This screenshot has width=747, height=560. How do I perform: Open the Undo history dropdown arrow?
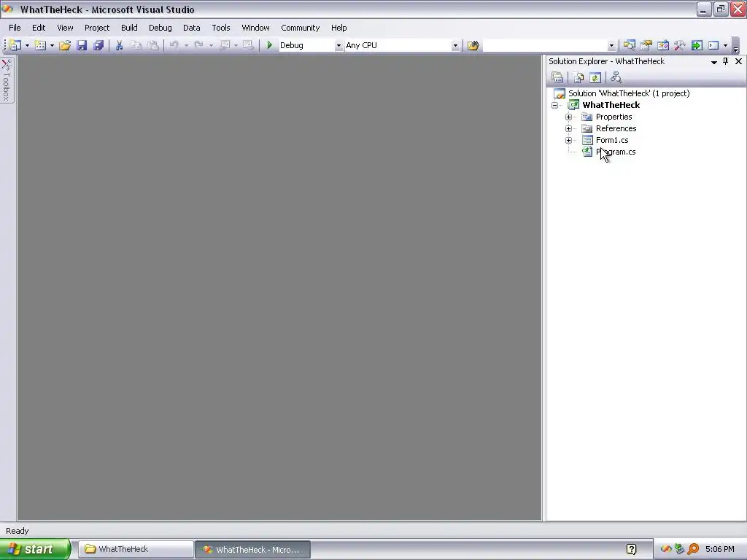tap(186, 46)
